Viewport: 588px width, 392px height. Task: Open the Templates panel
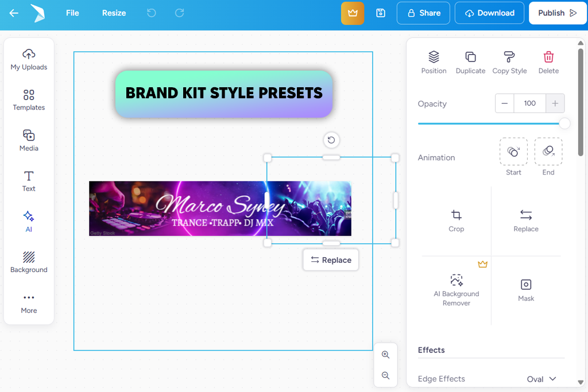coord(29,100)
